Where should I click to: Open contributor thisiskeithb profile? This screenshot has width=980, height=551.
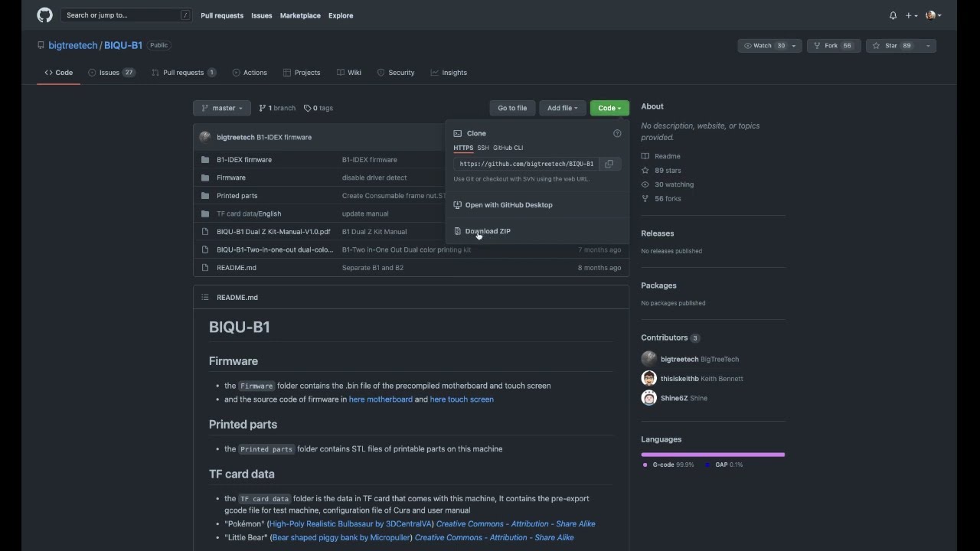click(680, 379)
